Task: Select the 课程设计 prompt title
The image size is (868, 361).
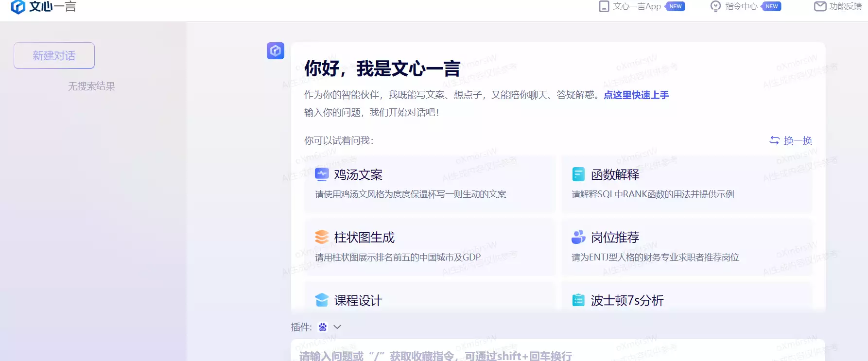Action: [358, 300]
